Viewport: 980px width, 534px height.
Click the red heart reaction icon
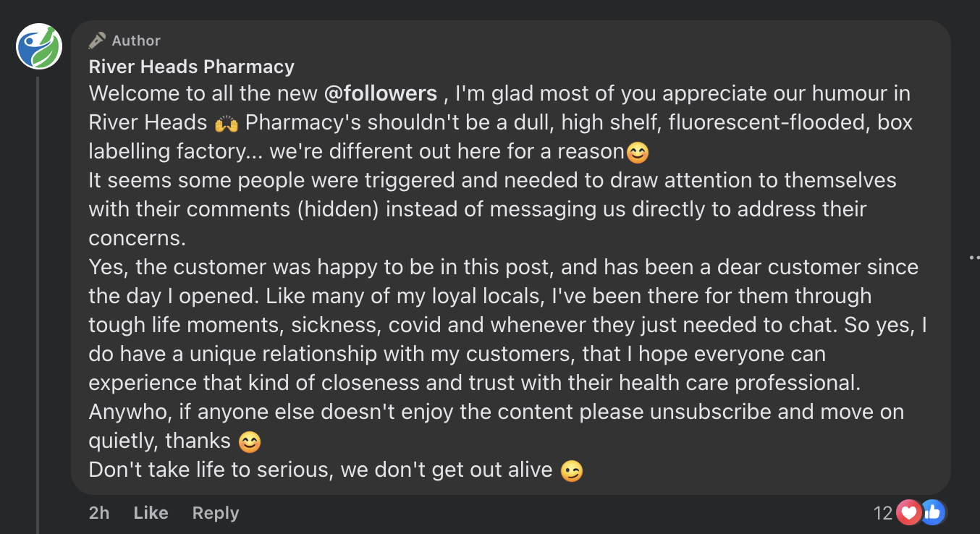tap(908, 513)
